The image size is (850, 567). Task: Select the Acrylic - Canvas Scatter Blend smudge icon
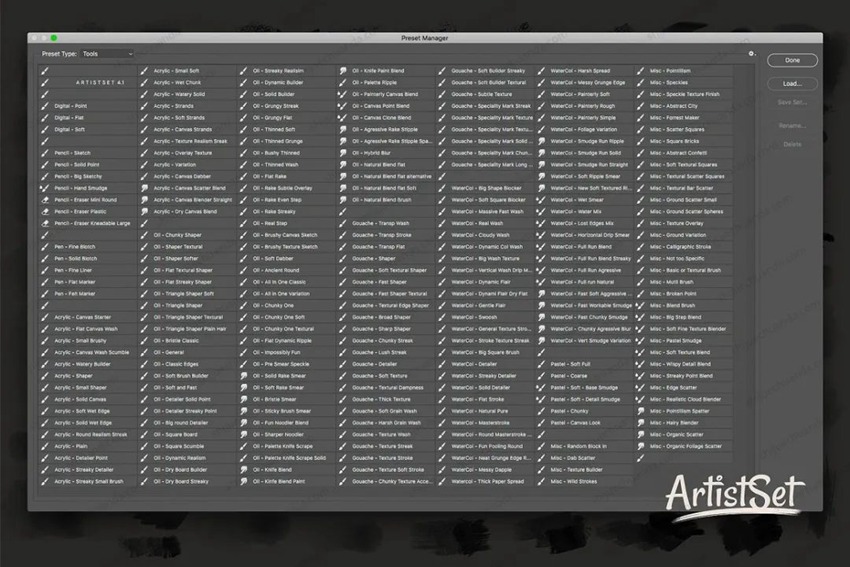(144, 188)
